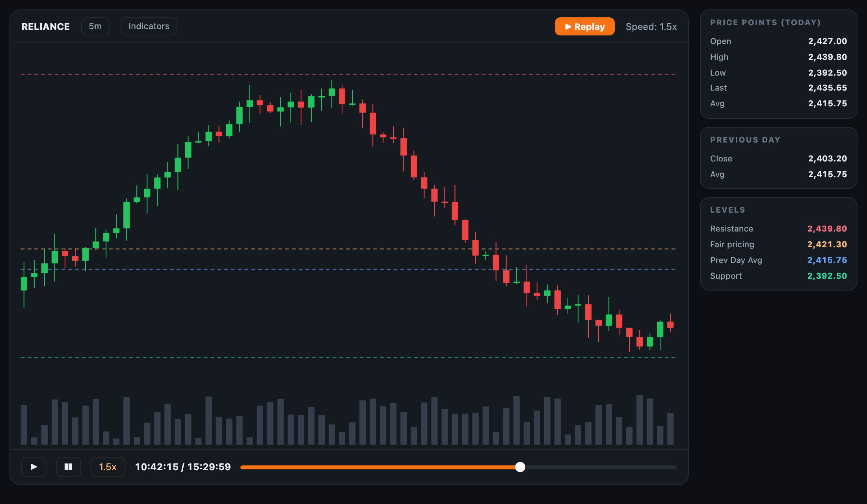Click the LEVELS panel heading
This screenshot has width=867, height=504.
click(x=728, y=210)
